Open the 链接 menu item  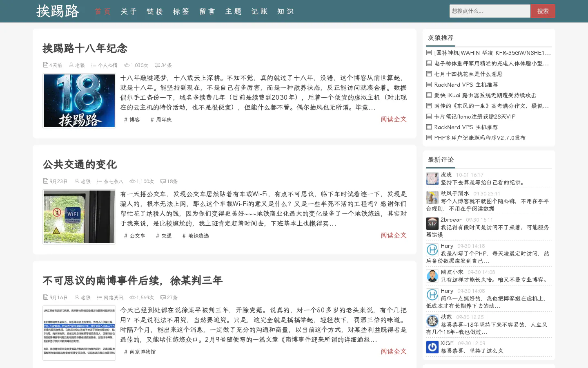pyautogui.click(x=155, y=11)
